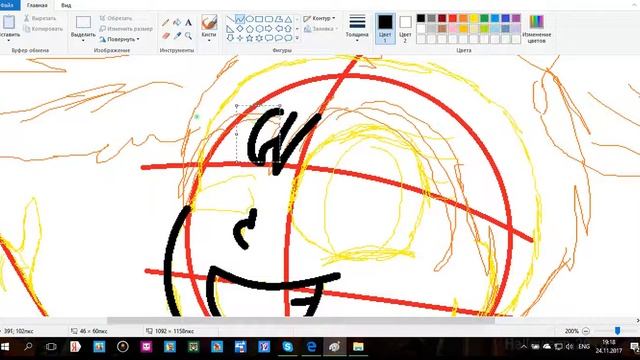Click the zoom slider handle
This screenshot has width=640, height=360.
[618, 331]
